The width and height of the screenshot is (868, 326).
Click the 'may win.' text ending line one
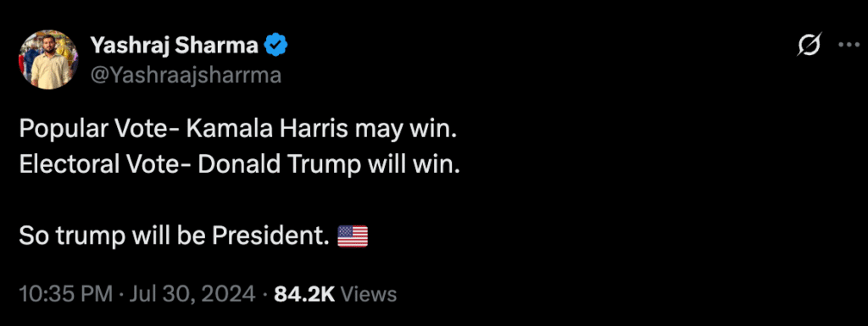pyautogui.click(x=404, y=130)
